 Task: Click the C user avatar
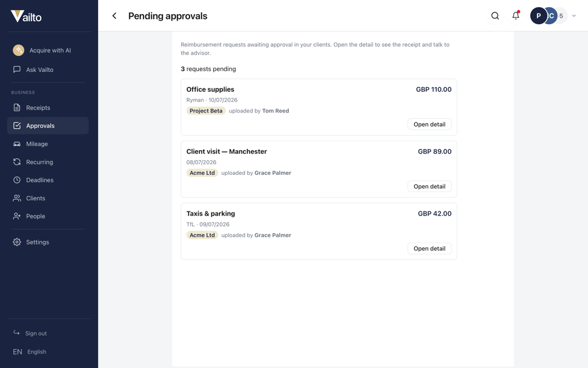tap(552, 16)
